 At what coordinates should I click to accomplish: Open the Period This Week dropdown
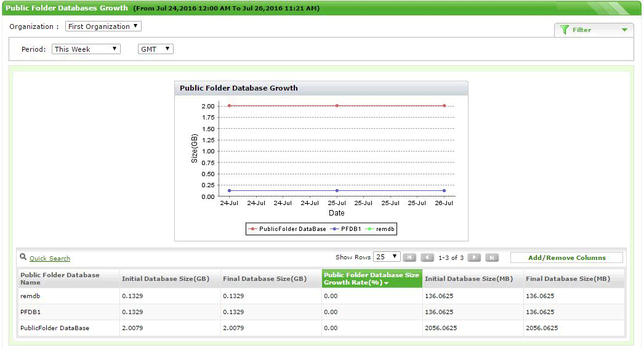point(86,49)
